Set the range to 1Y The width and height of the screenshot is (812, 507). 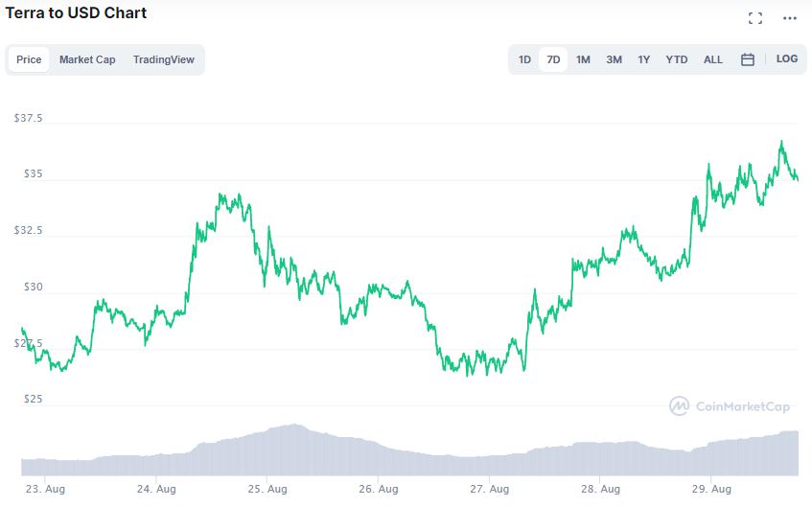click(x=644, y=59)
